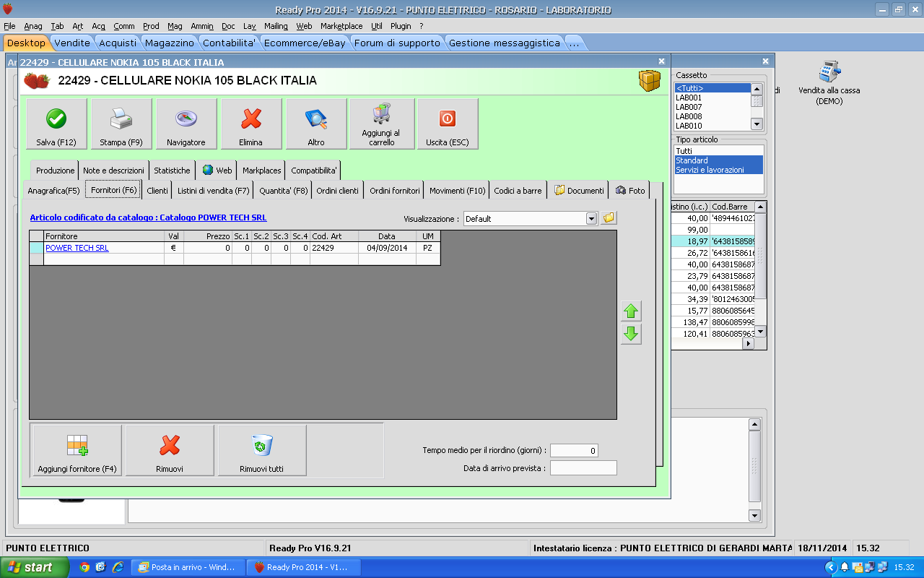Open the Marketplaces tab
924x578 pixels.
tap(262, 171)
